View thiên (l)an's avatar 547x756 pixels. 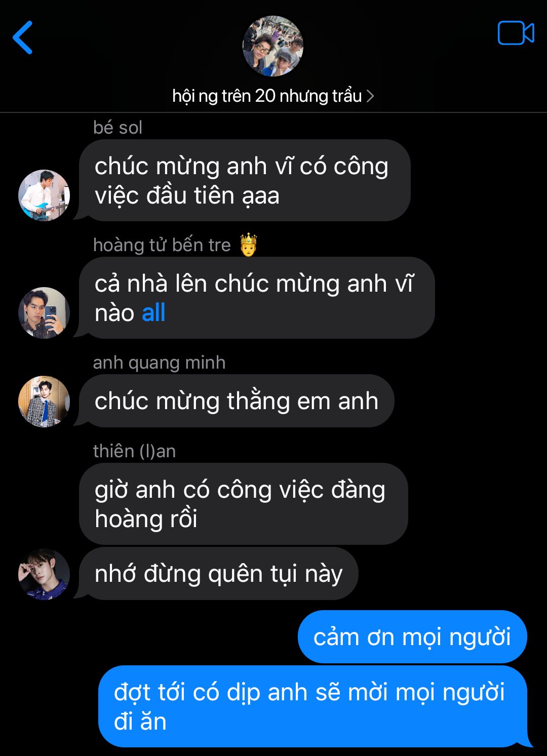(x=44, y=574)
